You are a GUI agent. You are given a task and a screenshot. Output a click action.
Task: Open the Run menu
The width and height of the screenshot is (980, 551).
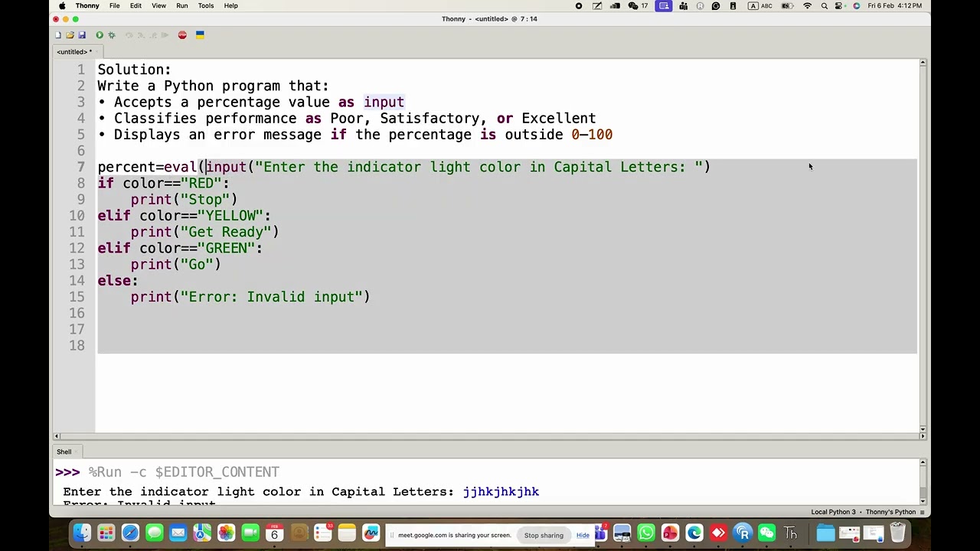pyautogui.click(x=182, y=5)
